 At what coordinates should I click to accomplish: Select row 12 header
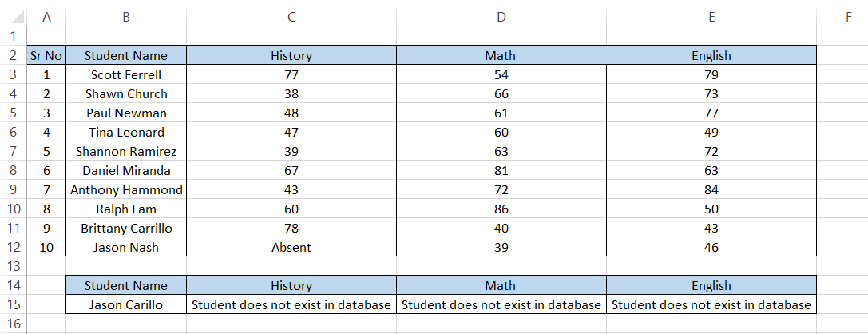tap(14, 247)
